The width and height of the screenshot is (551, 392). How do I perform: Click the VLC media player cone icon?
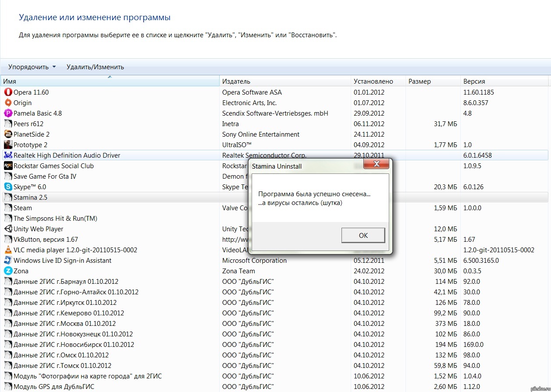point(8,250)
